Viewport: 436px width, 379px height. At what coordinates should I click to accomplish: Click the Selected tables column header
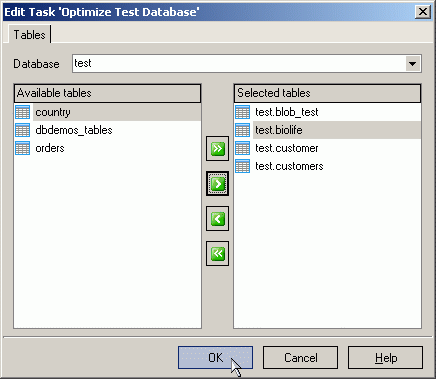(327, 93)
